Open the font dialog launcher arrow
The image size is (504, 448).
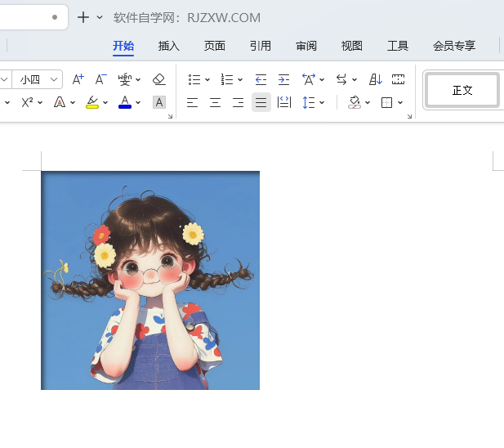[x=170, y=116]
